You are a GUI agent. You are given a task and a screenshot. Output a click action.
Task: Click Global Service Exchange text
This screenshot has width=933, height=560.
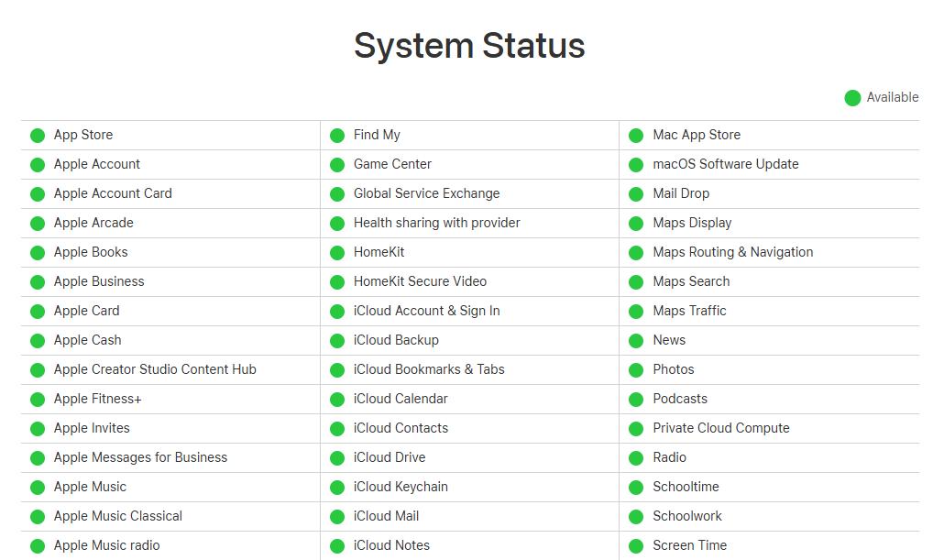click(427, 193)
